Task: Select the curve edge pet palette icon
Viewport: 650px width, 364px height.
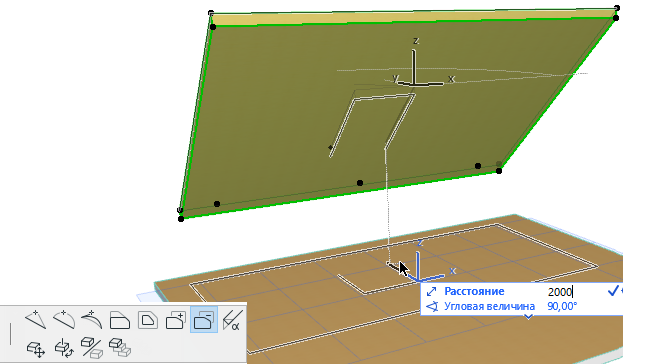Action: click(64, 320)
